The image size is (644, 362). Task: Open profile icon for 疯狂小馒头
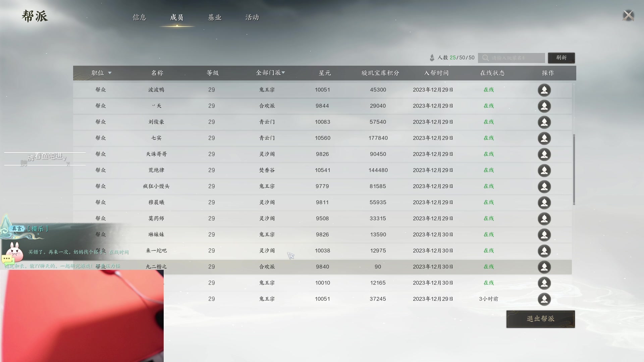(544, 187)
